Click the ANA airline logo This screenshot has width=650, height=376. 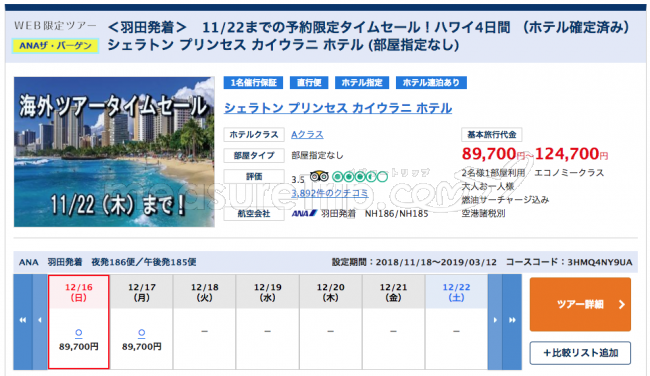click(x=304, y=213)
